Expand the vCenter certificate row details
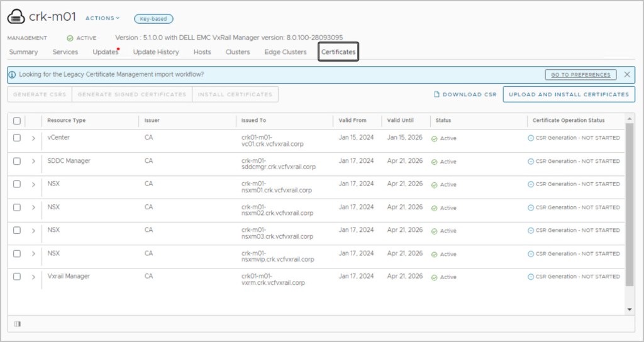Screen dimensions: 644x342 (x=33, y=138)
